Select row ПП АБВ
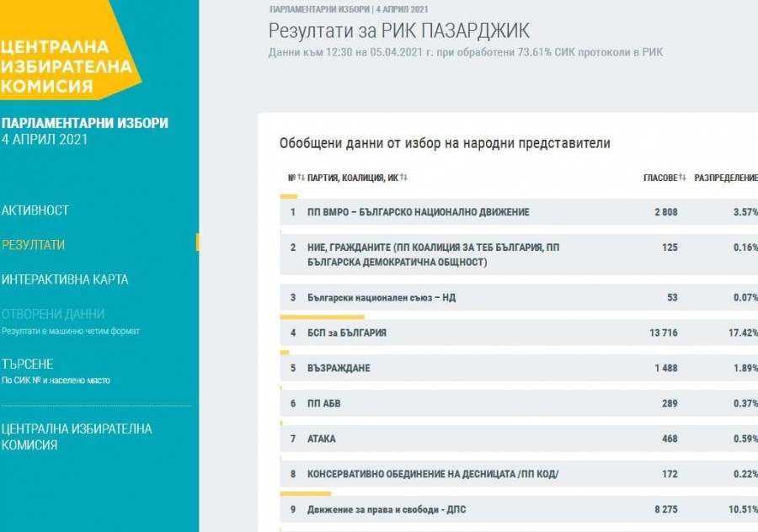 click(x=519, y=403)
